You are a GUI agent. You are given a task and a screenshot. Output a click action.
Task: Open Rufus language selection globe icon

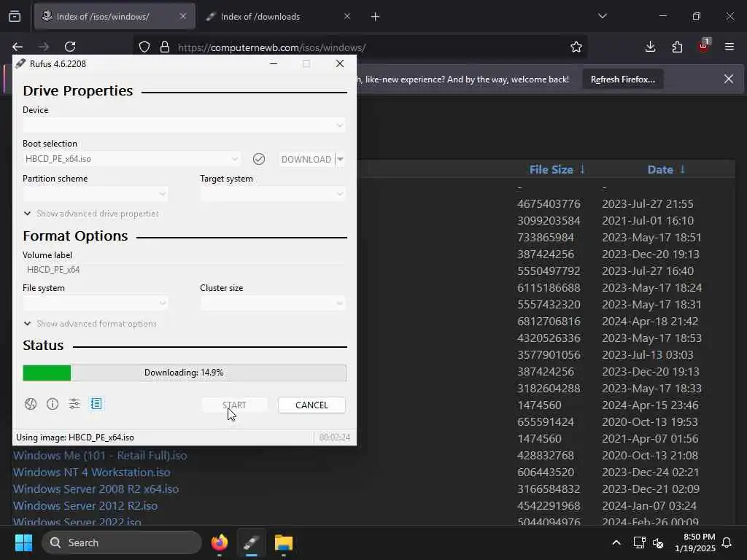click(x=31, y=404)
